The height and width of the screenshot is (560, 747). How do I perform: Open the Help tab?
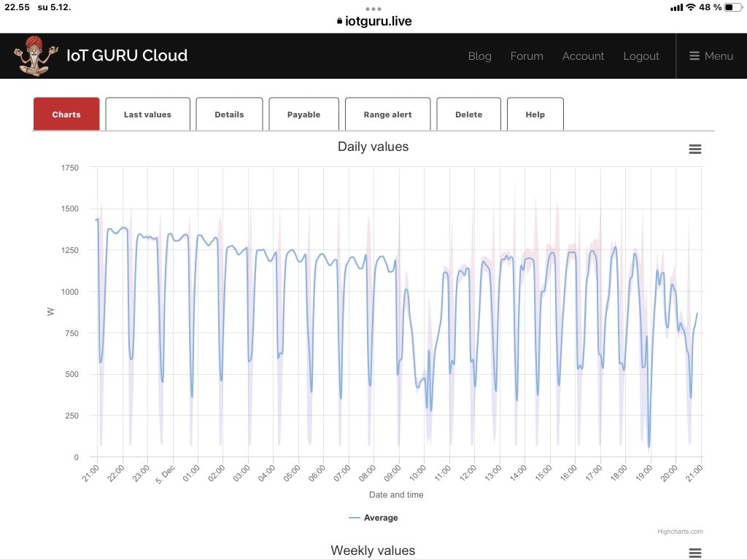tap(535, 114)
